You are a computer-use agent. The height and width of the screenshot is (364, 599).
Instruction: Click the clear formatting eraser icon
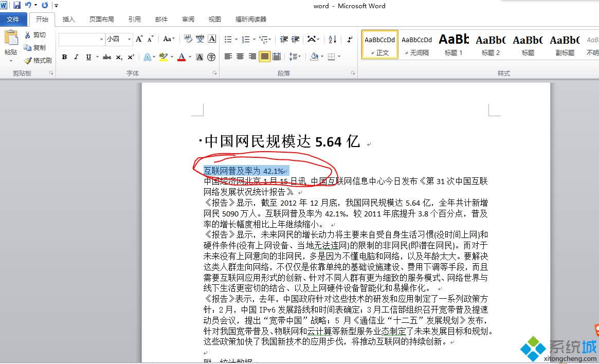188,39
